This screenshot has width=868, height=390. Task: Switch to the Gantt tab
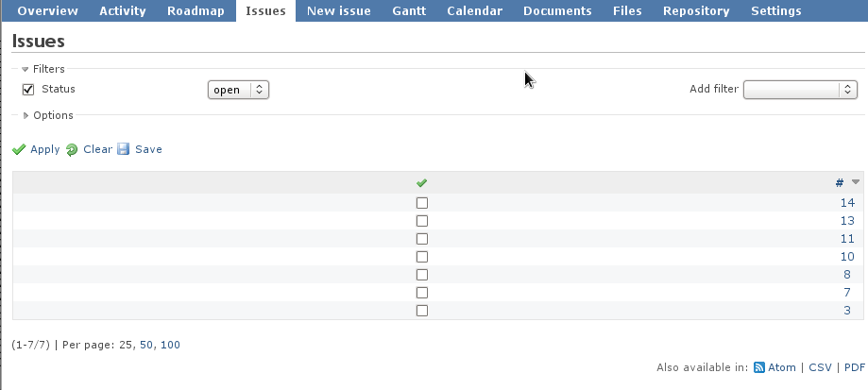click(409, 11)
